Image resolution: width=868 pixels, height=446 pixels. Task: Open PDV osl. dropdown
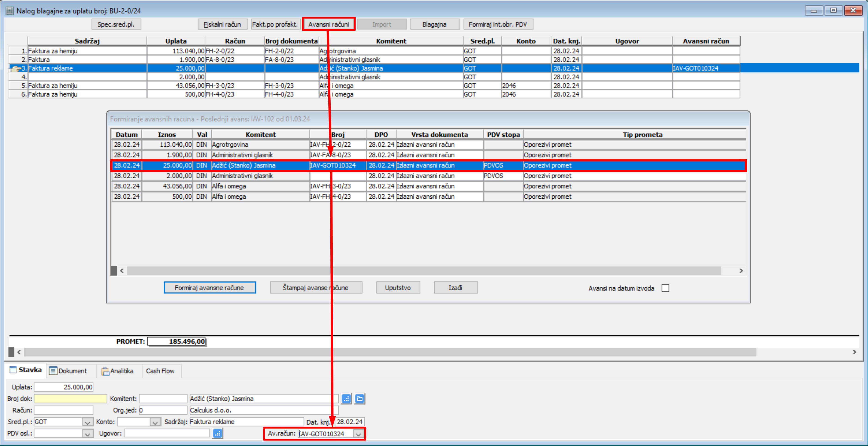[x=87, y=434]
